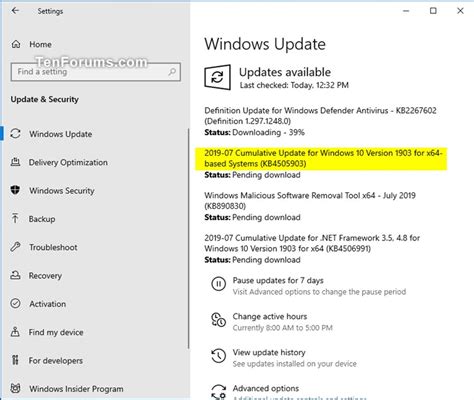Click the Recovery icon
The height and width of the screenshot is (400, 474).
15,275
